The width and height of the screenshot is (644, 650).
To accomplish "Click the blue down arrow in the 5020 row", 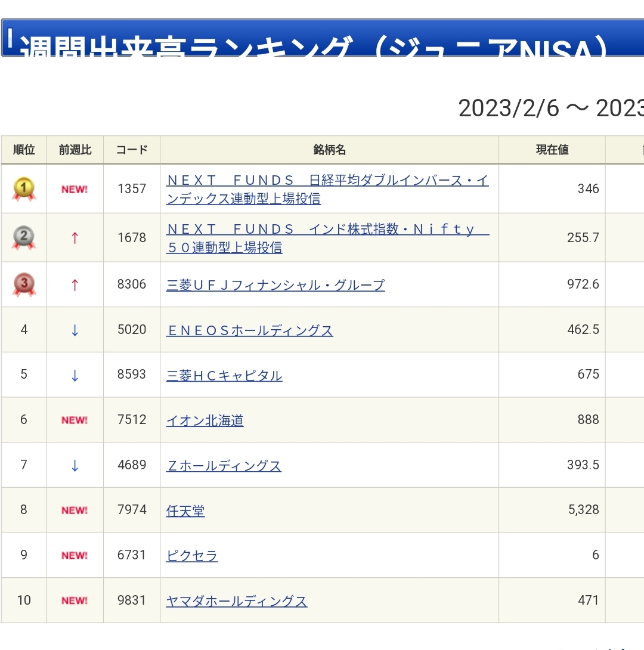I will [x=75, y=330].
